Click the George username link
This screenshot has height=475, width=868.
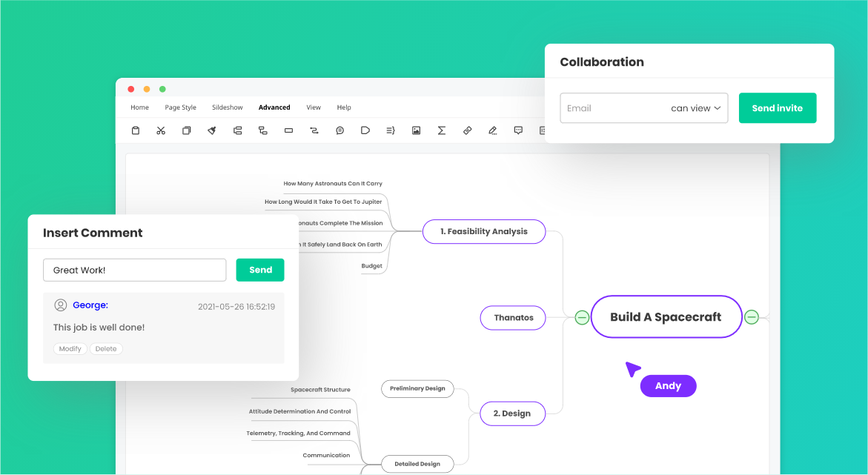(90, 305)
